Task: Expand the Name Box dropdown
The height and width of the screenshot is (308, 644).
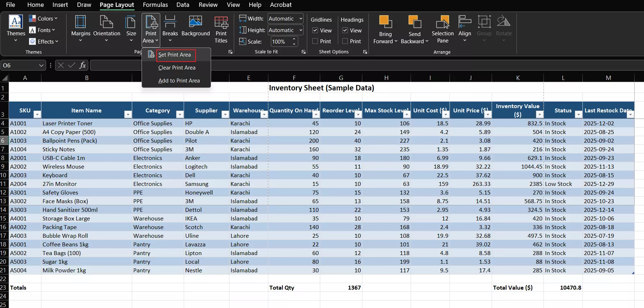Action: point(41,66)
